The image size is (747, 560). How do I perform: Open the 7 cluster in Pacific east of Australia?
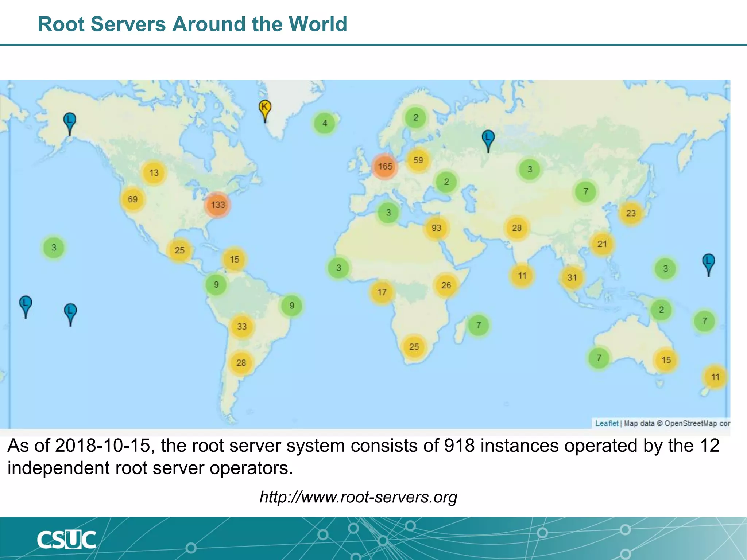pos(704,321)
